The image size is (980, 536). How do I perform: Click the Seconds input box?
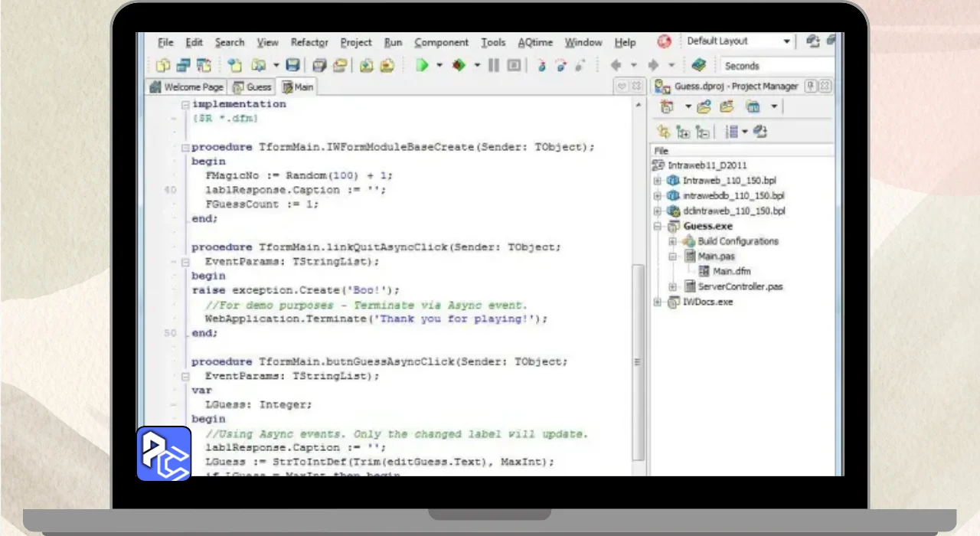[773, 66]
